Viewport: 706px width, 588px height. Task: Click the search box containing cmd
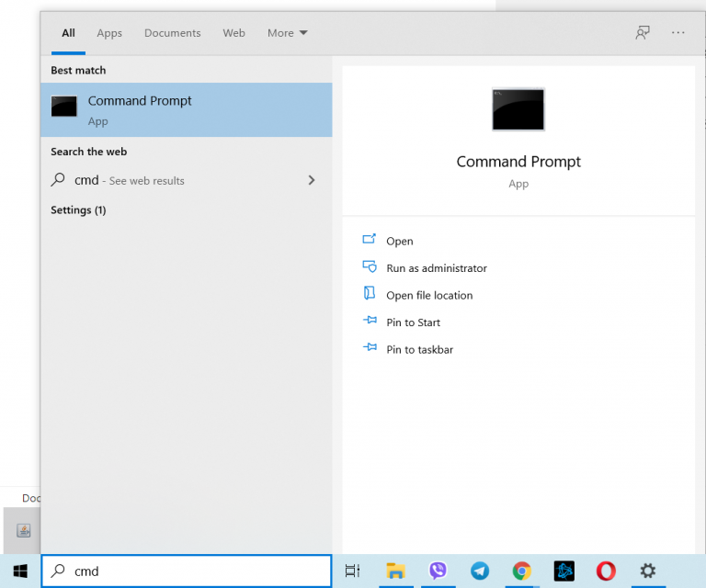[193, 571]
